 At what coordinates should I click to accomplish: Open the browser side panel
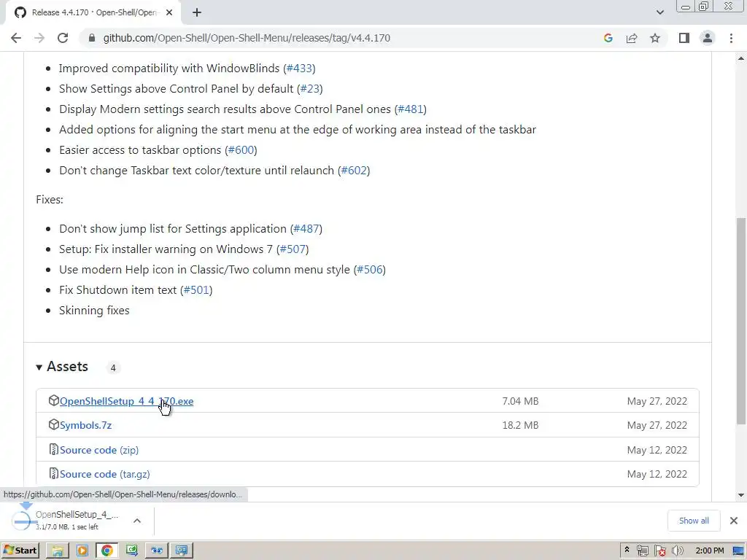click(x=684, y=38)
